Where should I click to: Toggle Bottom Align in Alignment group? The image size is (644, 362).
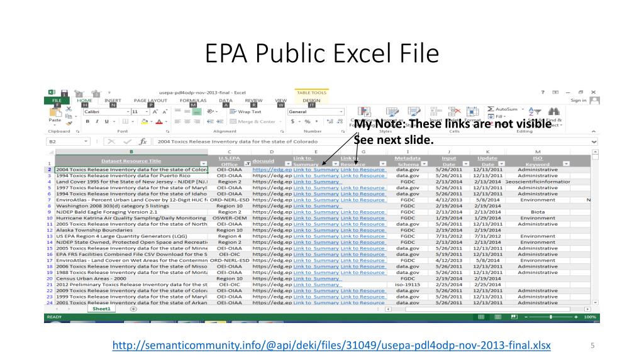tap(197, 112)
